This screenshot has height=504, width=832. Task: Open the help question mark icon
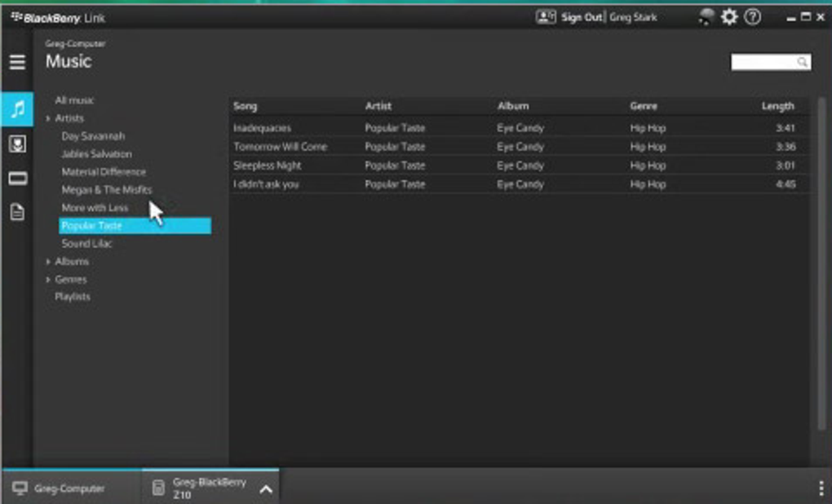[752, 17]
